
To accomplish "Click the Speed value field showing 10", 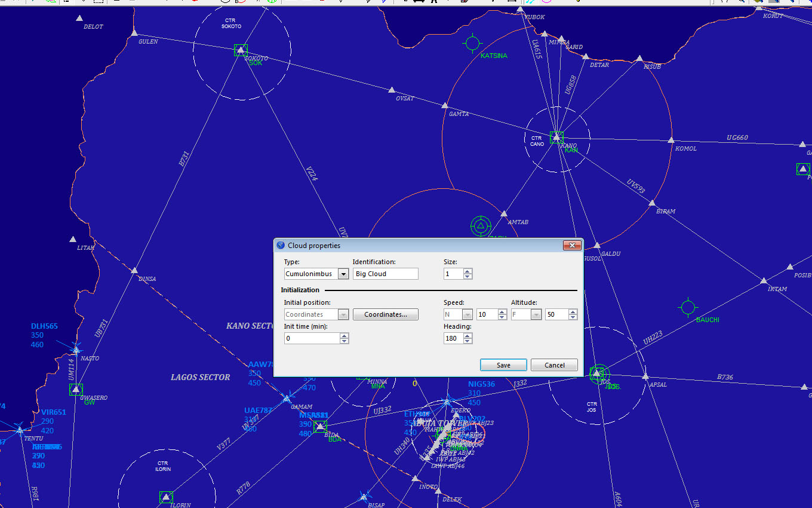I will point(488,314).
